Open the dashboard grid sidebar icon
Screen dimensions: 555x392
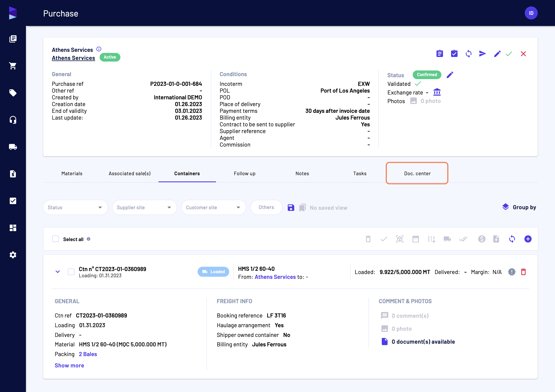[x=13, y=228]
